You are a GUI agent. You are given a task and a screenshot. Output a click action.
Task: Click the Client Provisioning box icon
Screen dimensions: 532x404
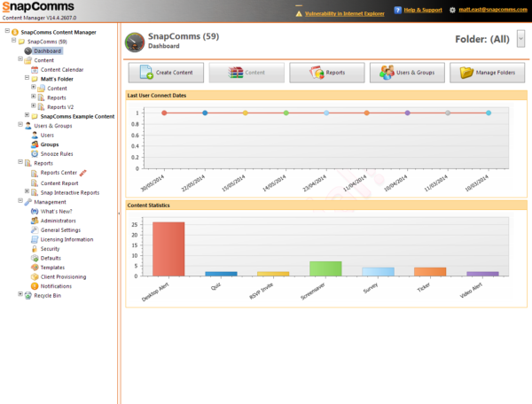click(x=35, y=277)
